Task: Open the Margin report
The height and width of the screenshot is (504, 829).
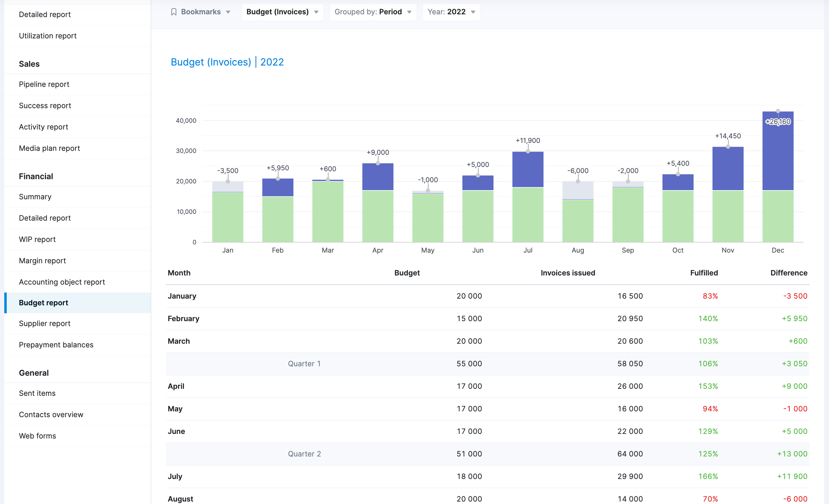Action: pyautogui.click(x=42, y=261)
